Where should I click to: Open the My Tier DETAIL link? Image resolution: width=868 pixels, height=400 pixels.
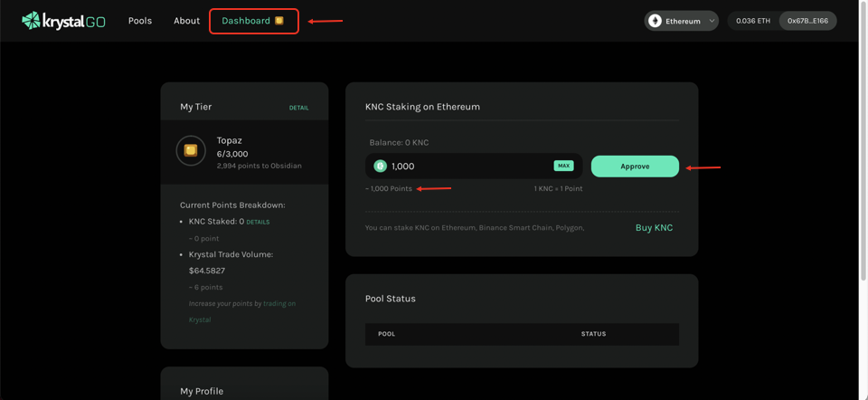298,108
